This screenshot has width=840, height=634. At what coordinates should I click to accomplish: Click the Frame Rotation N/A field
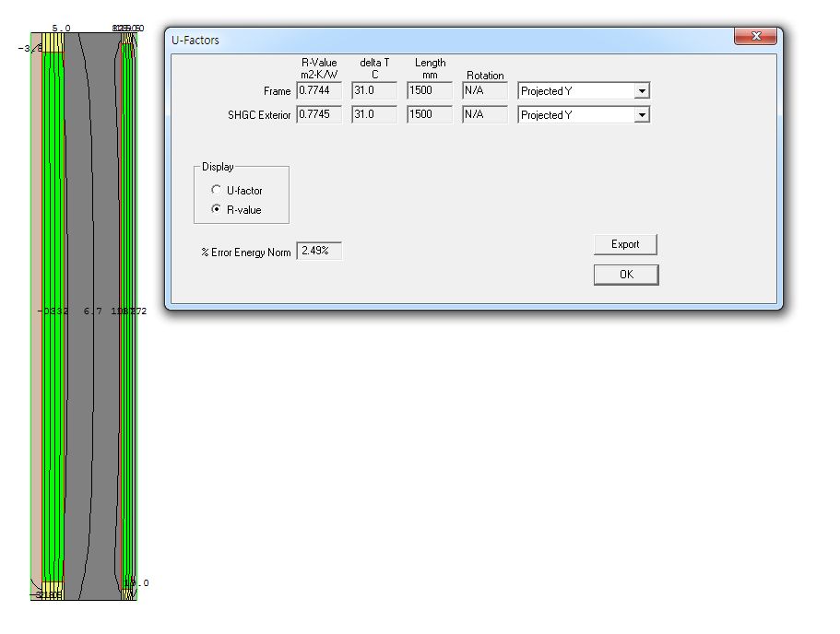click(x=485, y=90)
